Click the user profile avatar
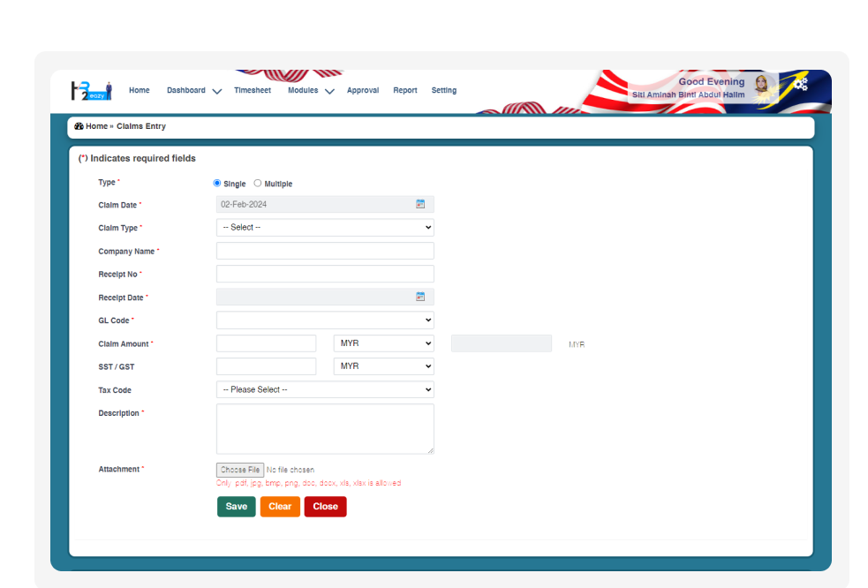The width and height of the screenshot is (868, 588). [x=761, y=86]
